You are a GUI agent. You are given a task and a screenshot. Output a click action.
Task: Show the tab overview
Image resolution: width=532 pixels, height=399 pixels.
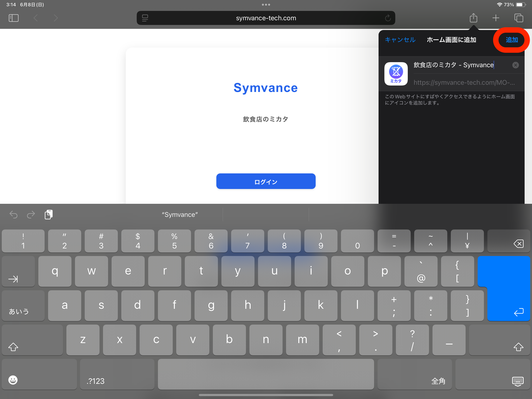(519, 18)
